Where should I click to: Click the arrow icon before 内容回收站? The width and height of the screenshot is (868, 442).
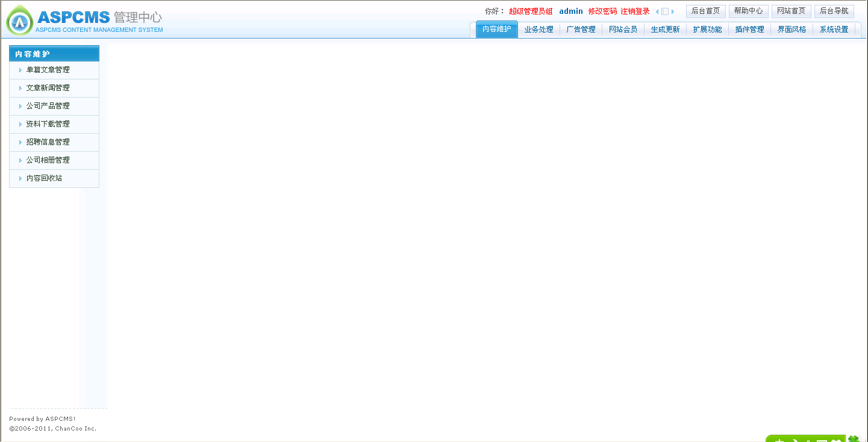tap(19, 178)
